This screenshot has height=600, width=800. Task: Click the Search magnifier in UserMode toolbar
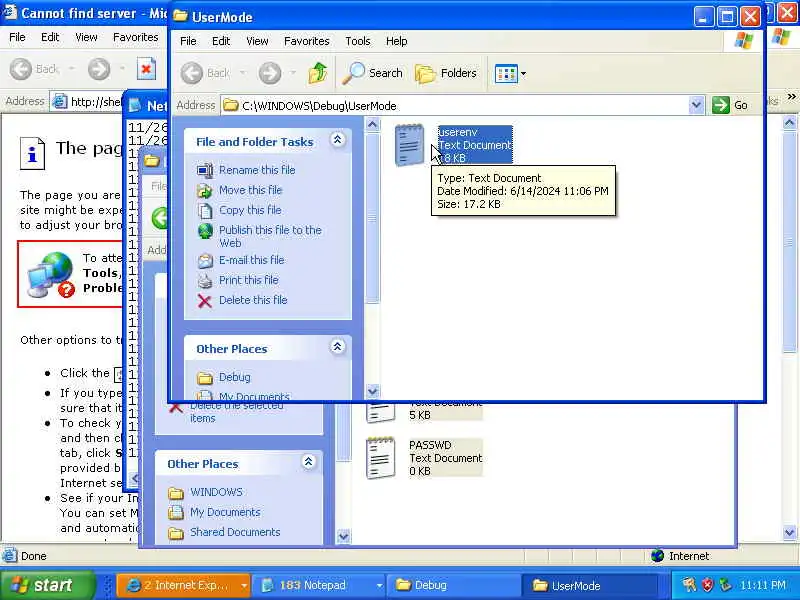point(354,73)
